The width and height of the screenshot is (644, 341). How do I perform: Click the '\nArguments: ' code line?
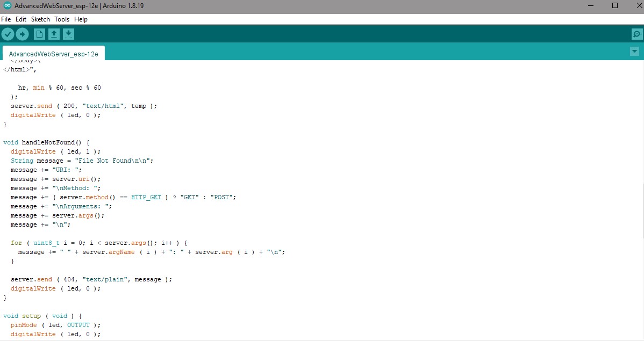tap(61, 206)
